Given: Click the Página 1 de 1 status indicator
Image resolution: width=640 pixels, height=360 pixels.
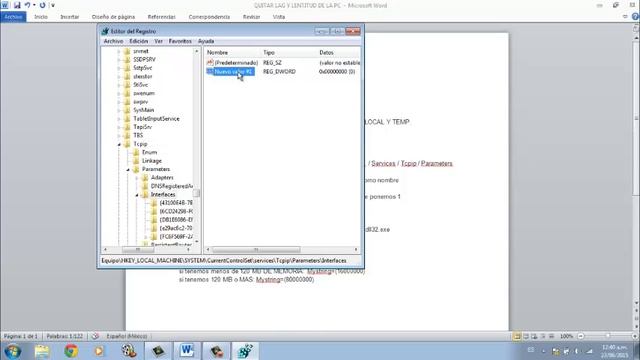Looking at the screenshot, I should point(20,336).
